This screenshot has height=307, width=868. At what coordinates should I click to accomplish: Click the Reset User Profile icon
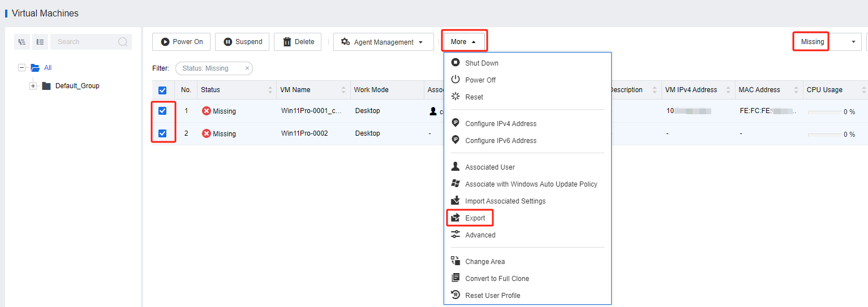click(456, 295)
